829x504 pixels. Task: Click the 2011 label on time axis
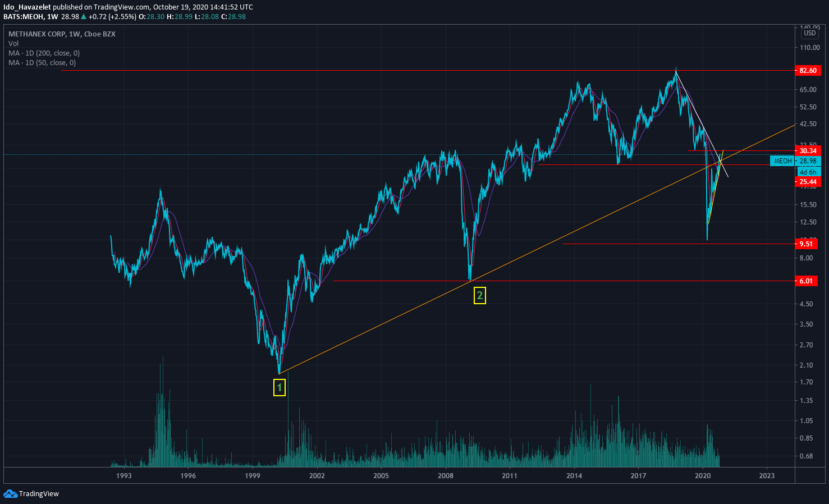pyautogui.click(x=510, y=476)
